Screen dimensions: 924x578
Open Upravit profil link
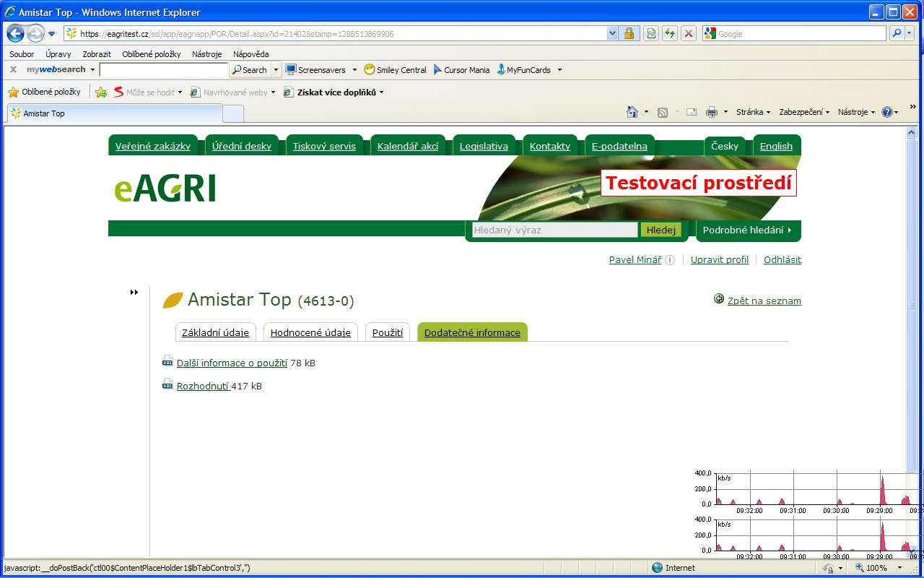[720, 260]
